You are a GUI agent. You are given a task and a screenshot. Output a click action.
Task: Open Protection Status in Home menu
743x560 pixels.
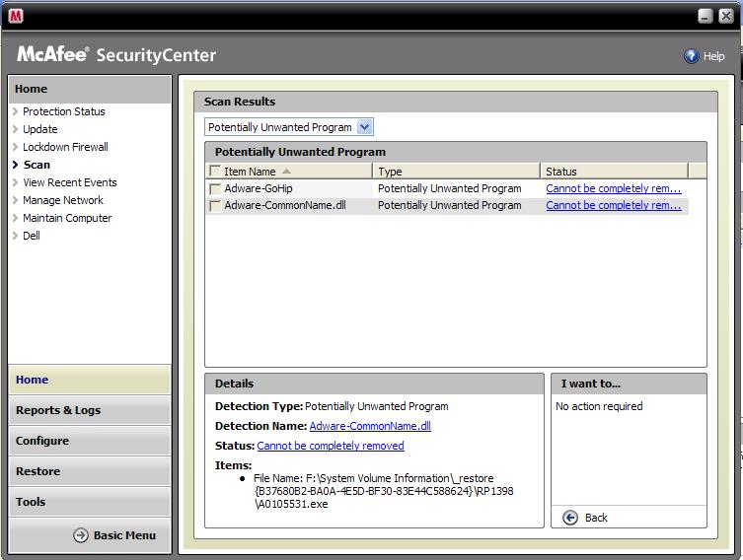coord(63,111)
